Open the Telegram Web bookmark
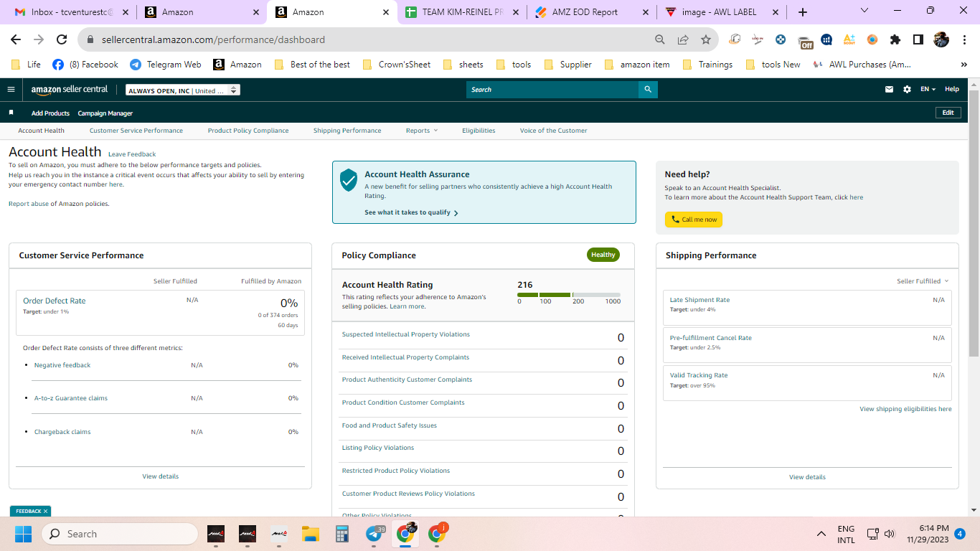The width and height of the screenshot is (980, 551). 166,65
